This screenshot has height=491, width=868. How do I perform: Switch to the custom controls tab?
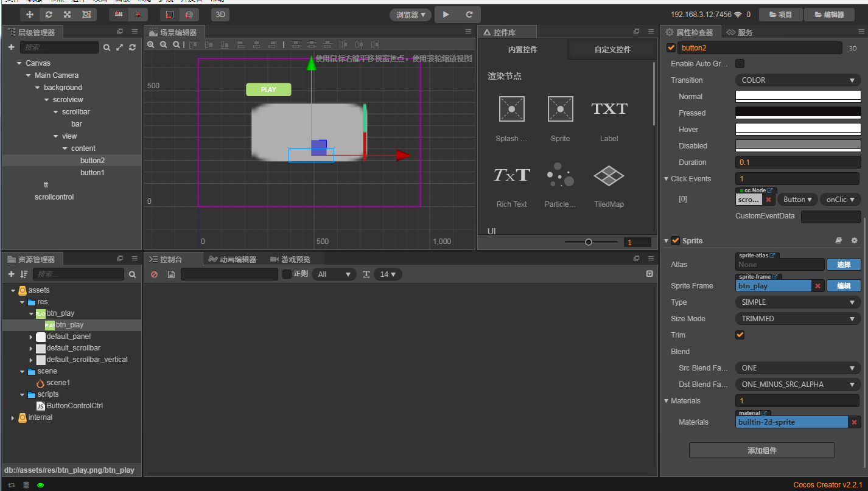click(x=612, y=50)
